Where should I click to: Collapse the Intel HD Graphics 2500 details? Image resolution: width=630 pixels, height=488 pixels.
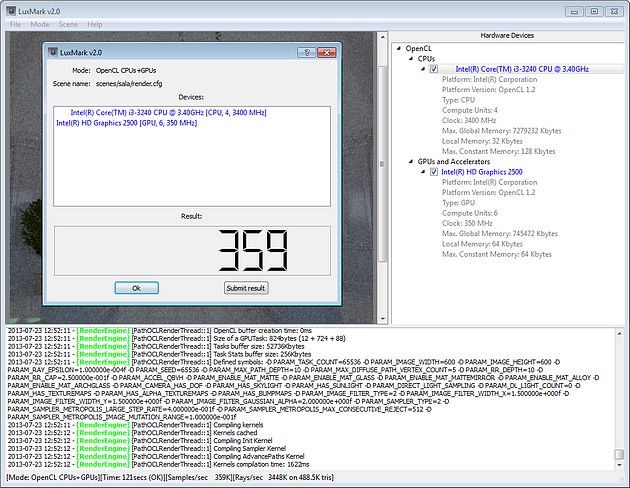coord(423,172)
